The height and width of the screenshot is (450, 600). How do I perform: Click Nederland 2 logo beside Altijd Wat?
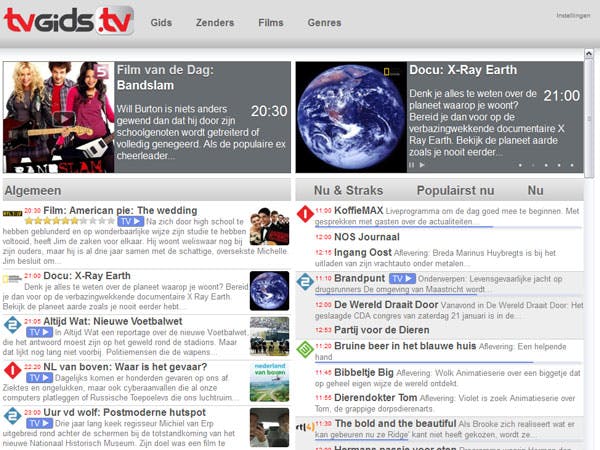(12, 325)
